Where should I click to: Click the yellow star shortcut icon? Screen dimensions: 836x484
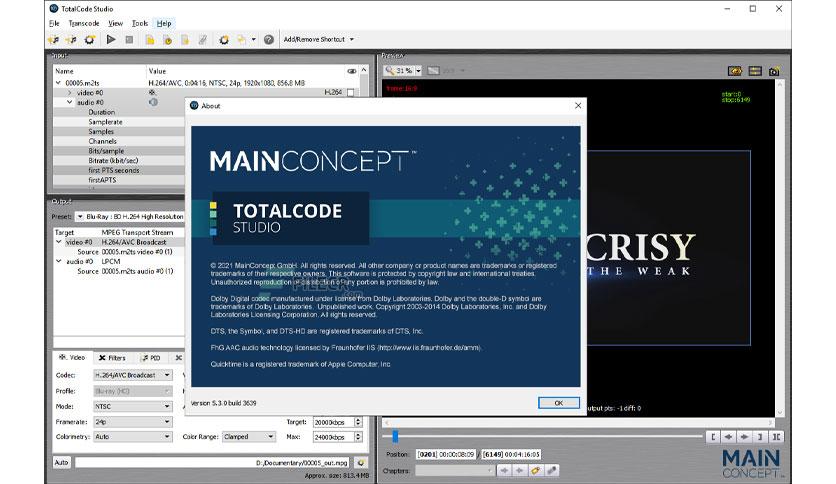[x=242, y=40]
